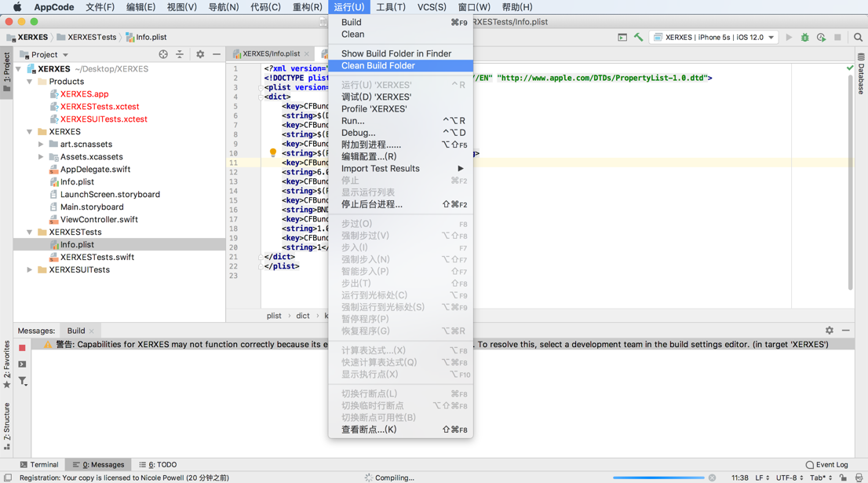Screen dimensions: 868x483
Task: Open the AppCode menu in menu bar
Action: [x=53, y=7]
